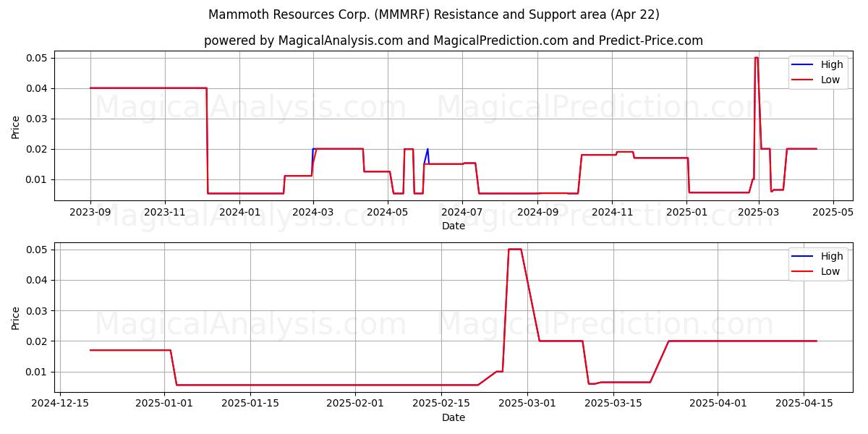The image size is (868, 434).
Task: Click the '2024-07' x-axis label
Action: (462, 213)
